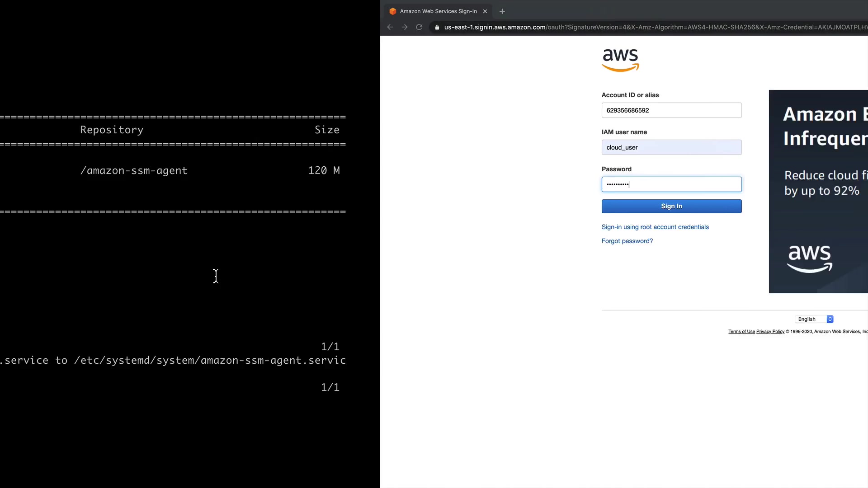Open the English language dropdown
The width and height of the screenshot is (868, 488).
pos(814,319)
